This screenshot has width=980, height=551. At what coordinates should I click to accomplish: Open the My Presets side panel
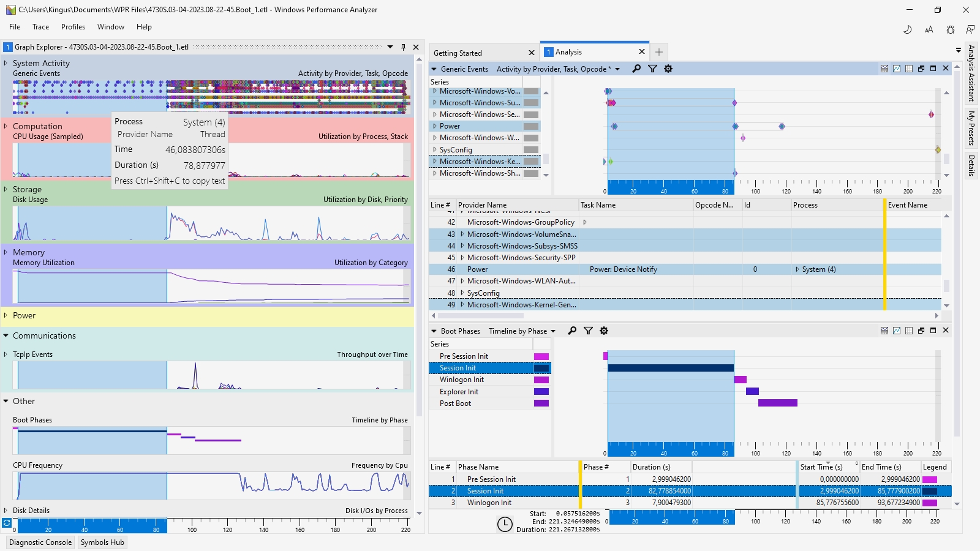[x=971, y=127]
